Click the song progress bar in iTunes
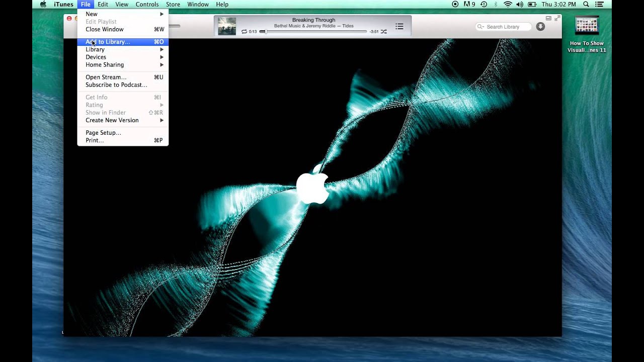 tap(313, 32)
